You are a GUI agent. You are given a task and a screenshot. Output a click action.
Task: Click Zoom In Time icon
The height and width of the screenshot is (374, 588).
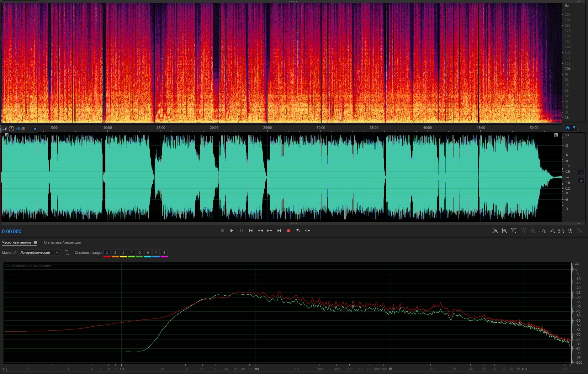point(514,231)
